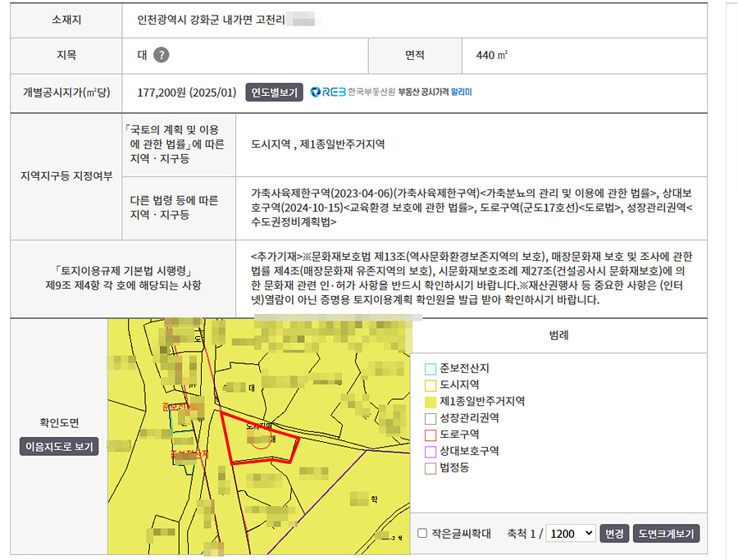Open 이음지도로 보기 map view

click(59, 447)
